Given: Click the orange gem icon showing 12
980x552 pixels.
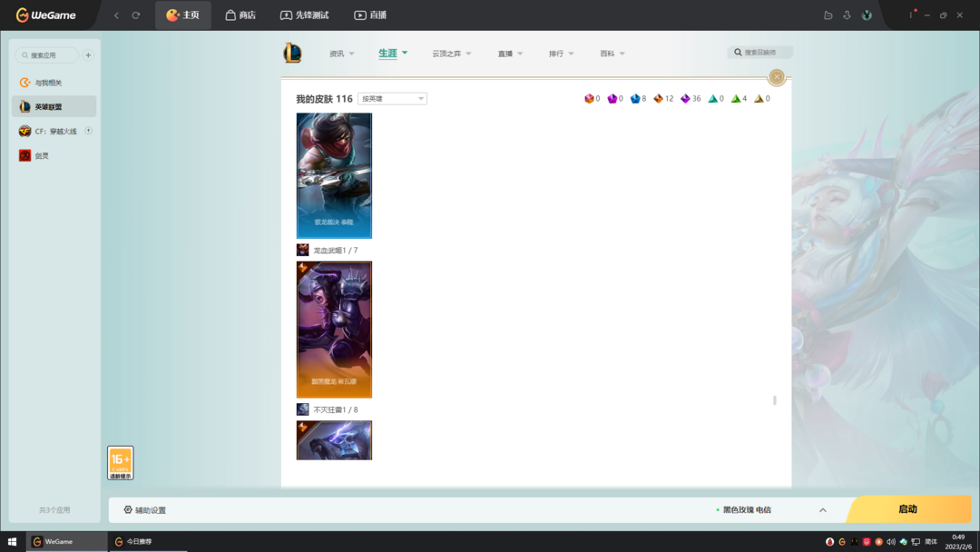Looking at the screenshot, I should pos(658,99).
